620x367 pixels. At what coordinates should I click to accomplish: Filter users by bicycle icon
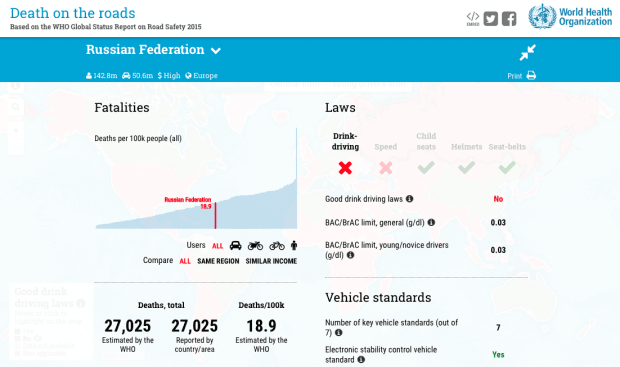tap(277, 246)
